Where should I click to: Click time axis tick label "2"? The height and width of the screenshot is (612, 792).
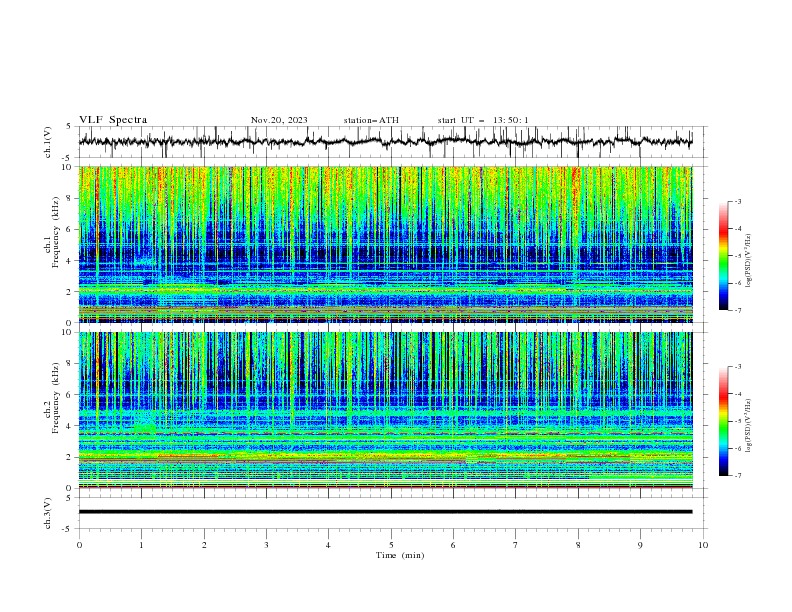tap(204, 545)
